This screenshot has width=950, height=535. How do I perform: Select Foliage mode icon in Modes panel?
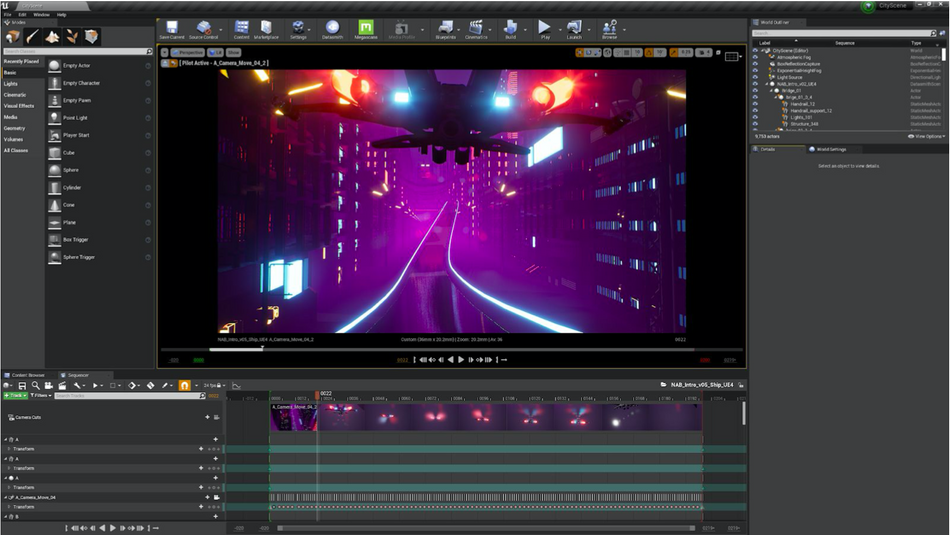[72, 37]
